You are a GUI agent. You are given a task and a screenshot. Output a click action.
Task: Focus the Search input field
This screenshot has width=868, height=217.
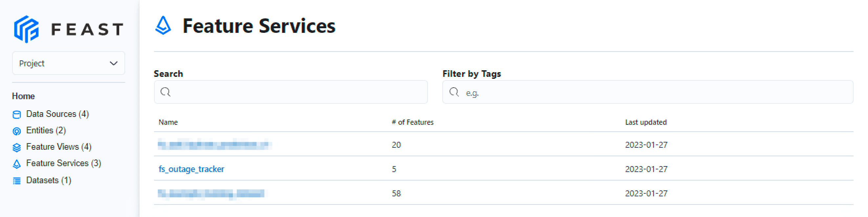coord(297,92)
